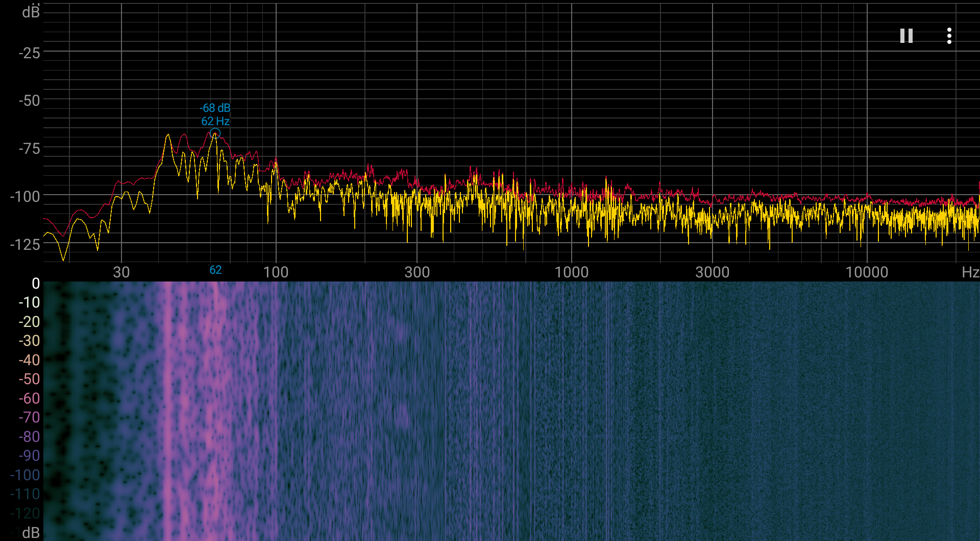The width and height of the screenshot is (980, 541).
Task: Click the "Hz" unit label on frequency axis
Action: click(970, 272)
